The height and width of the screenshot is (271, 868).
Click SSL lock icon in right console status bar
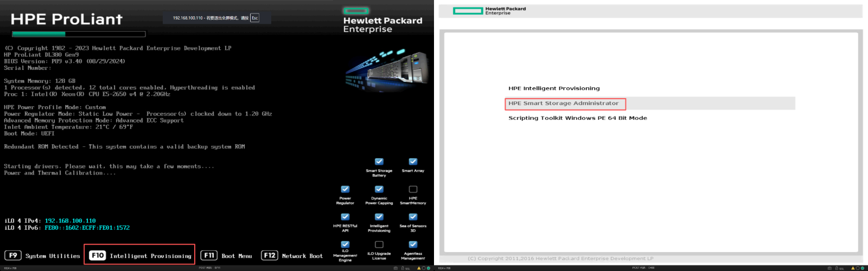(x=837, y=268)
